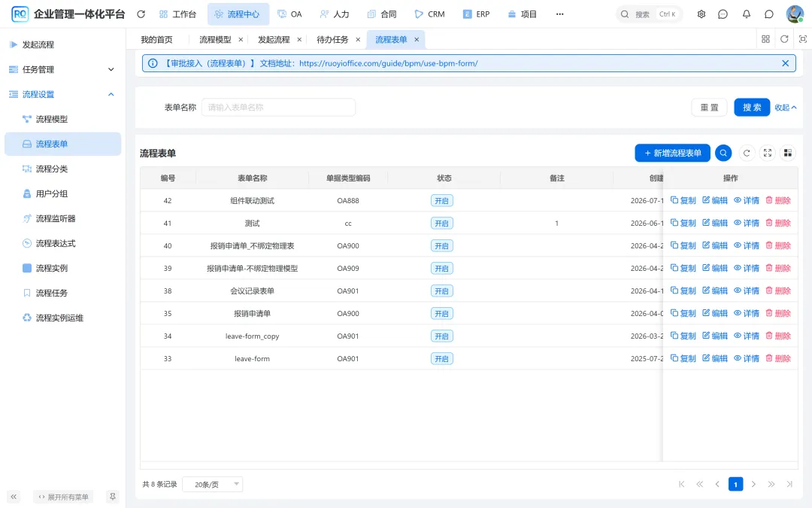The width and height of the screenshot is (812, 508).
Task: Collapse the sidebar with double-chevron icon
Action: pyautogui.click(x=14, y=497)
